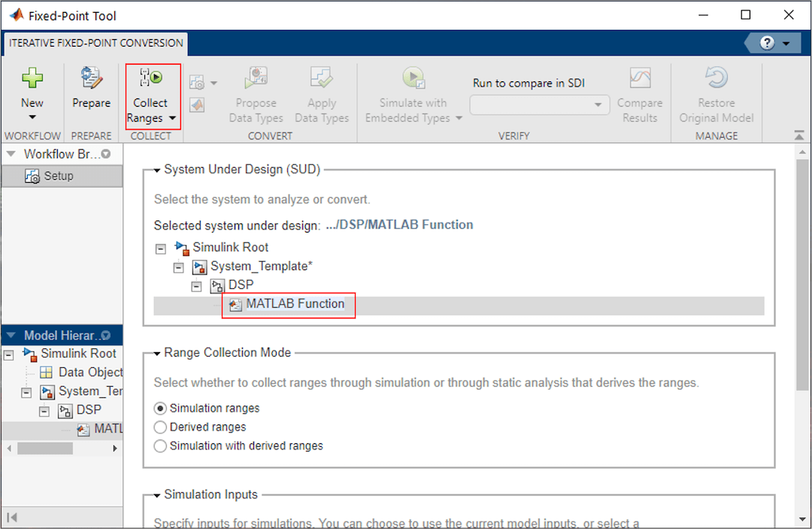This screenshot has width=812, height=529.
Task: Click the Collect Ranges icon
Action: tap(150, 79)
